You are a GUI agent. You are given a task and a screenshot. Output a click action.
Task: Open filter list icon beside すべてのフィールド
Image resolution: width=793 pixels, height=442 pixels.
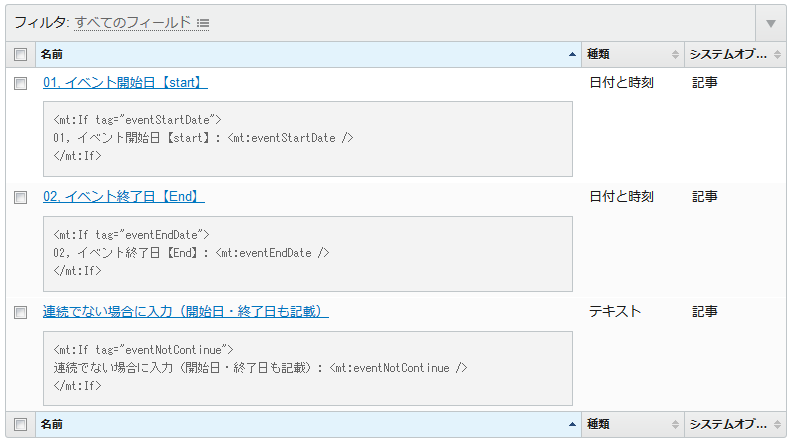tap(203, 23)
